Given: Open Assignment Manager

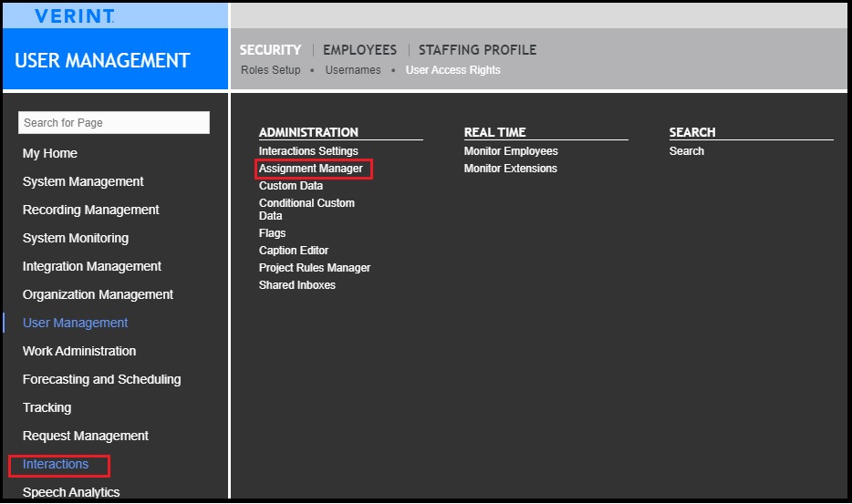Looking at the screenshot, I should click(x=310, y=169).
